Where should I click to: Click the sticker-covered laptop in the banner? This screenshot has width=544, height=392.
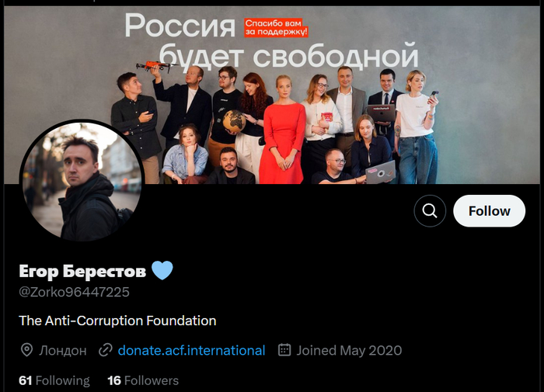tap(381, 172)
